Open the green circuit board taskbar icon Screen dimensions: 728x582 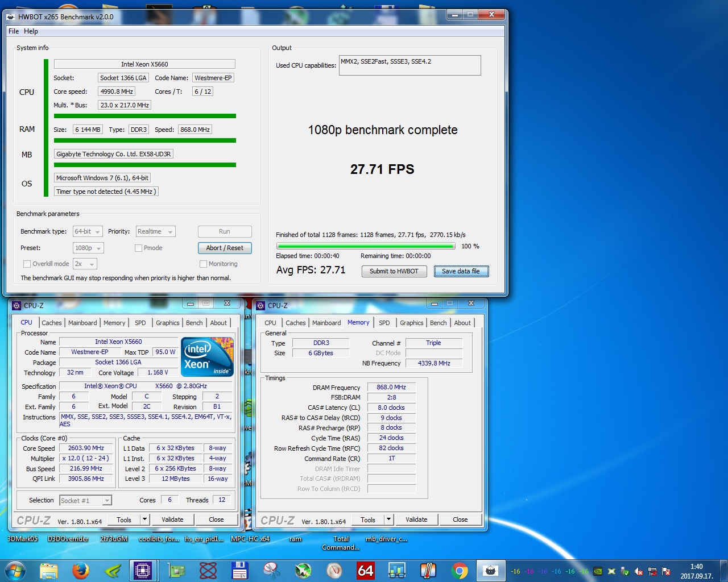point(177,570)
